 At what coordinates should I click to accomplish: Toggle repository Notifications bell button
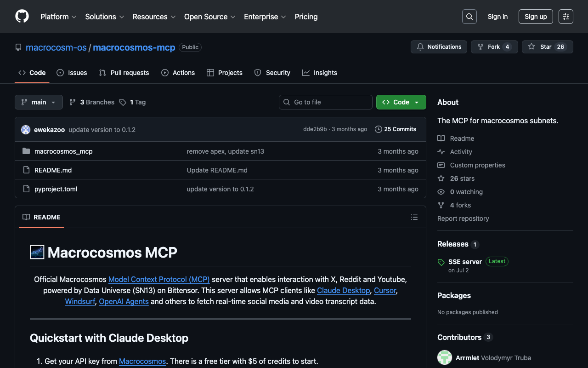[x=439, y=47]
